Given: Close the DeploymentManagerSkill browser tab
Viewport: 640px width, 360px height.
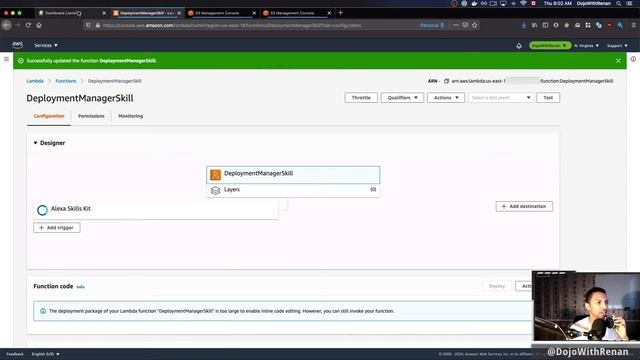Looking at the screenshot, I should [x=179, y=13].
